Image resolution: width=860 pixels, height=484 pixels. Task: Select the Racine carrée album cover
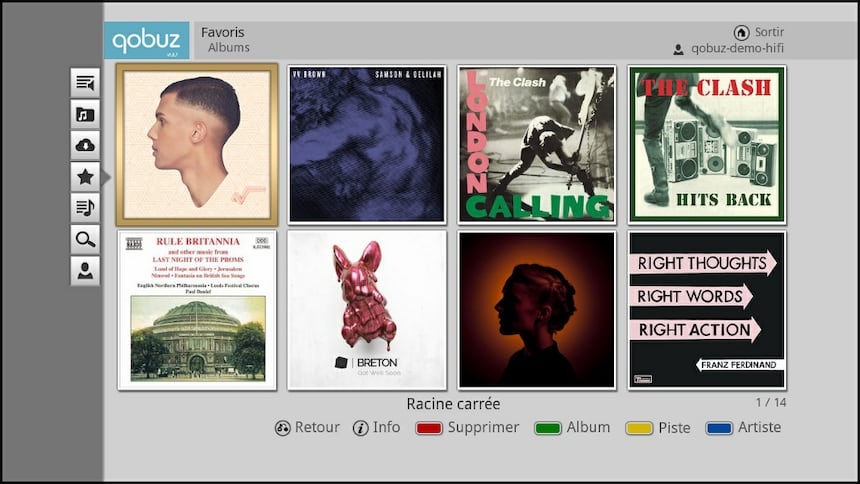coord(197,145)
